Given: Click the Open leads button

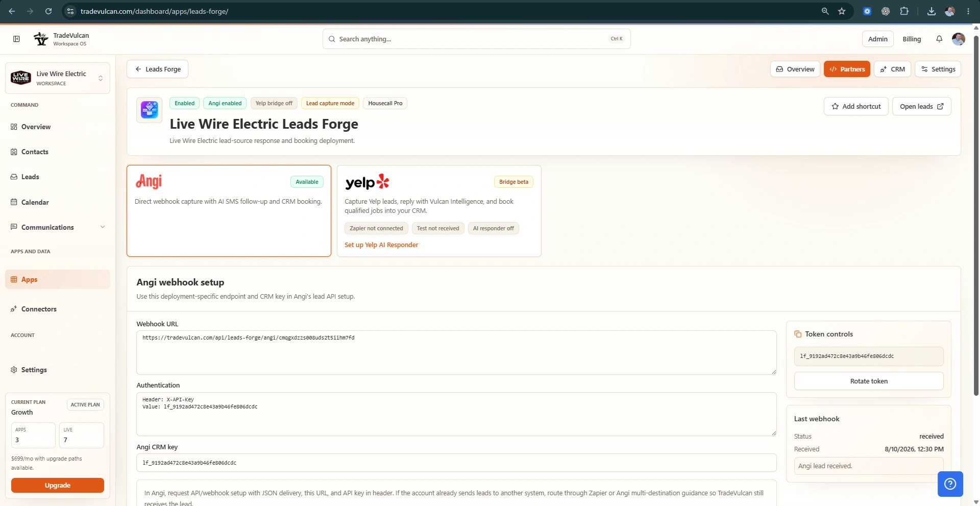Looking at the screenshot, I should point(921,106).
